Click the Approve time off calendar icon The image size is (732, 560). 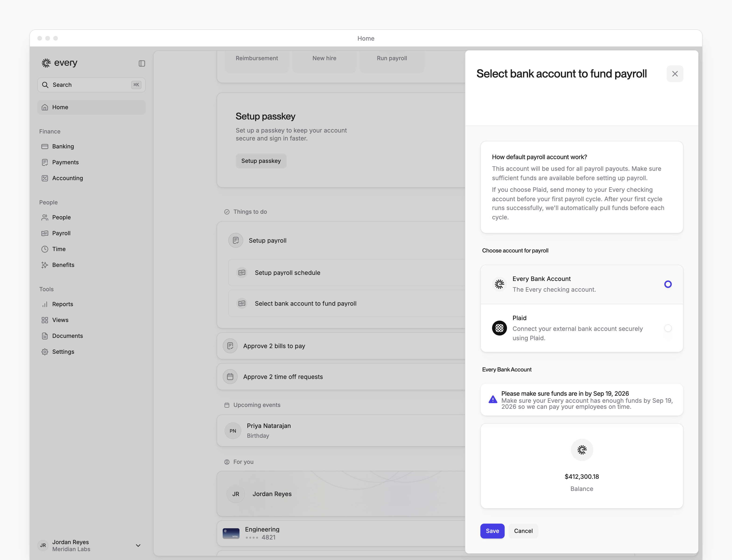point(230,377)
